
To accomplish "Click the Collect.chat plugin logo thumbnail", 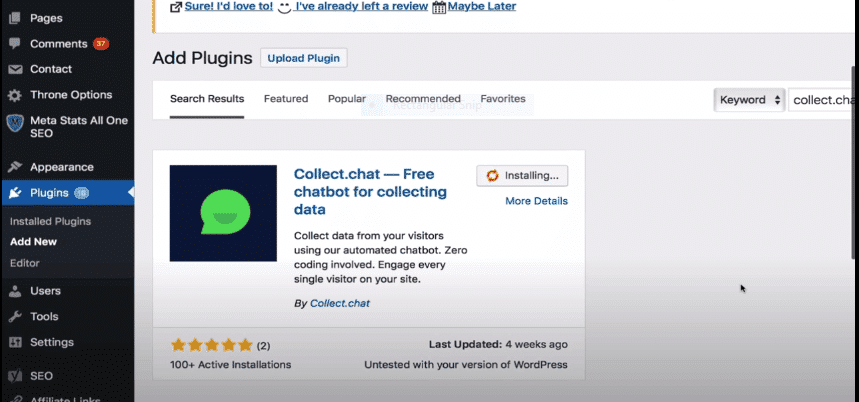I will [223, 213].
